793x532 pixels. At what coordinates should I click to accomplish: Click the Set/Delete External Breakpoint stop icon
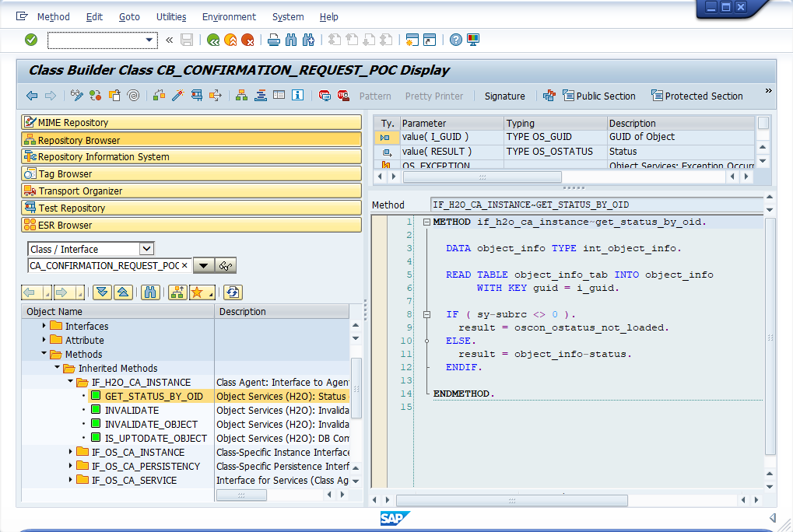click(x=343, y=96)
